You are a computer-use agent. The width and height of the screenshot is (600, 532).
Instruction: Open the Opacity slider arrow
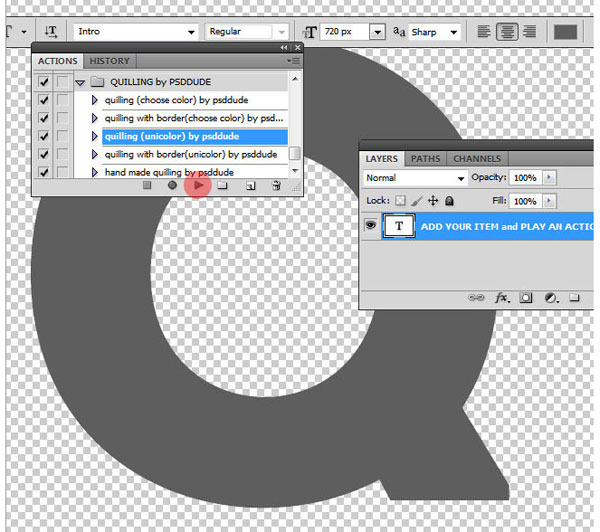pyautogui.click(x=549, y=177)
